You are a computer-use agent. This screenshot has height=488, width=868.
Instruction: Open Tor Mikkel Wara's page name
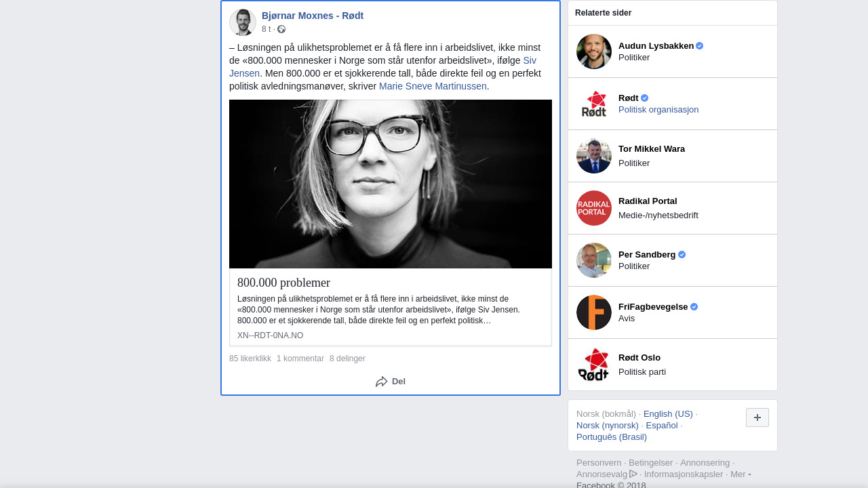point(652,149)
